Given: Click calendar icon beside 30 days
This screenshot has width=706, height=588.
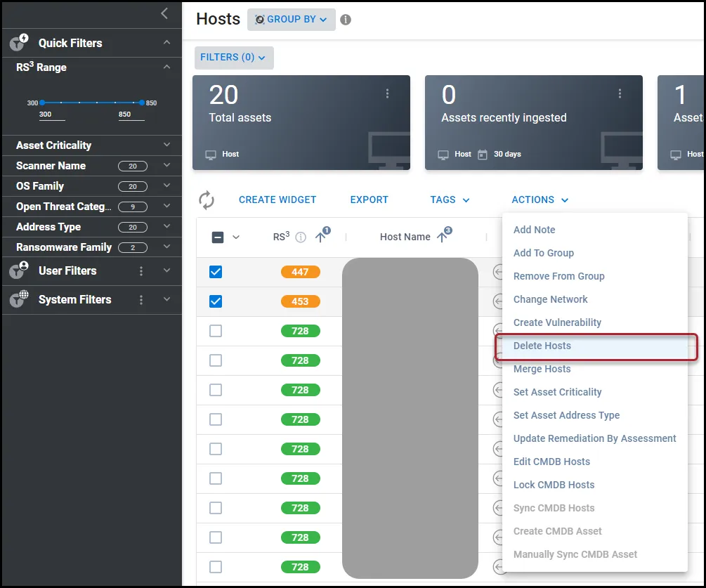Looking at the screenshot, I should (x=482, y=155).
